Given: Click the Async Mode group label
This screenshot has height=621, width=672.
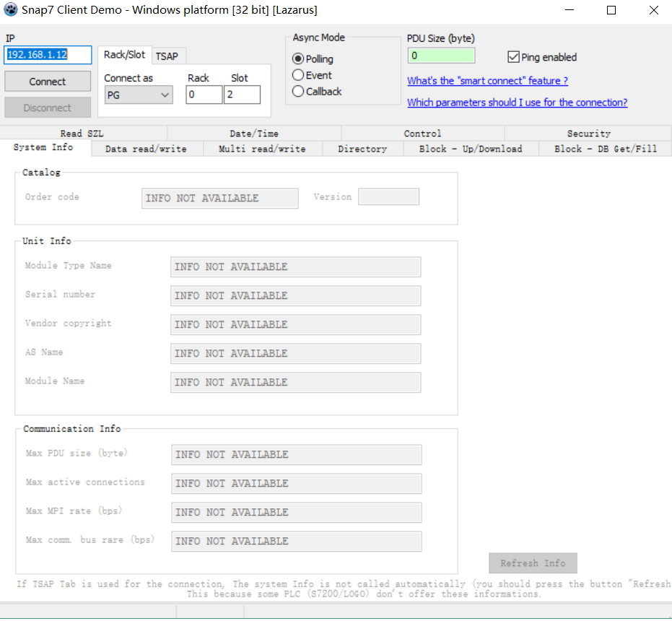Looking at the screenshot, I should pos(319,38).
